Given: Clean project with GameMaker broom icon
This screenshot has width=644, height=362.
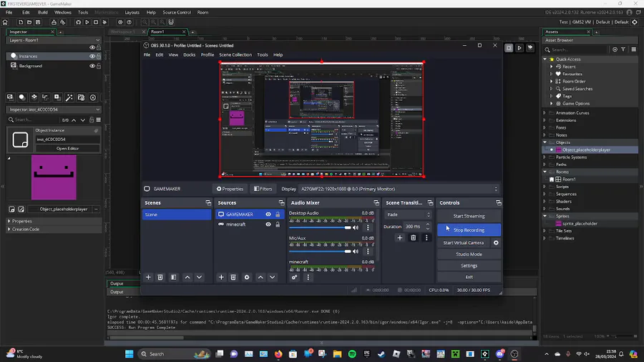Looking at the screenshot, I should point(104,22).
